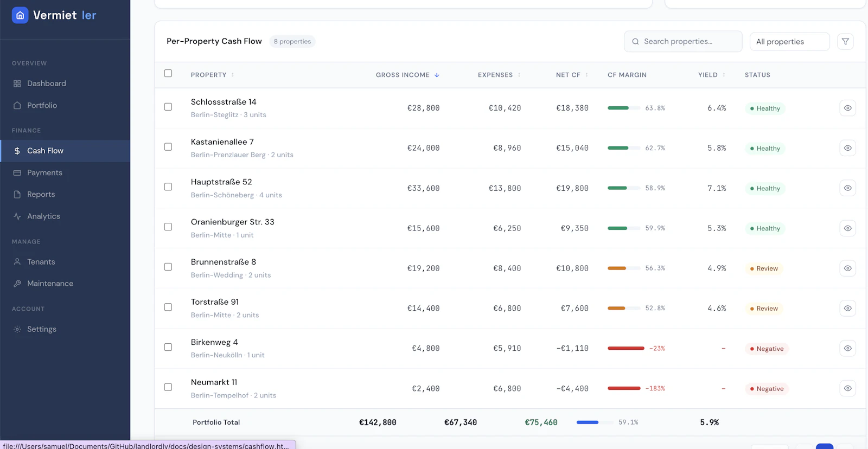Click the Negative status badge for Neumarkt 11
Screen dimensions: 868x449
pos(767,389)
